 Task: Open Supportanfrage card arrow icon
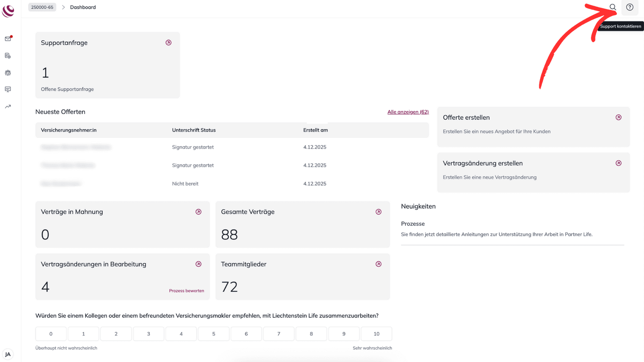pos(169,43)
